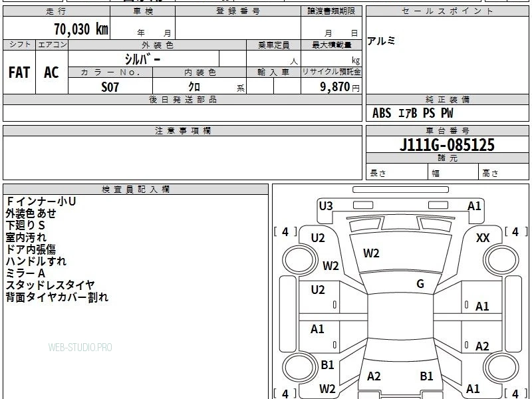This screenshot has height=399, width=532.
Task: Click the シフト header cell
Action: click(x=19, y=45)
